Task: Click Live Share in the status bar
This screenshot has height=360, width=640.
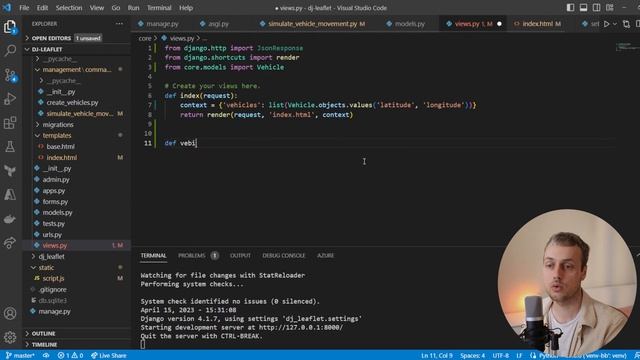Action: click(109, 356)
